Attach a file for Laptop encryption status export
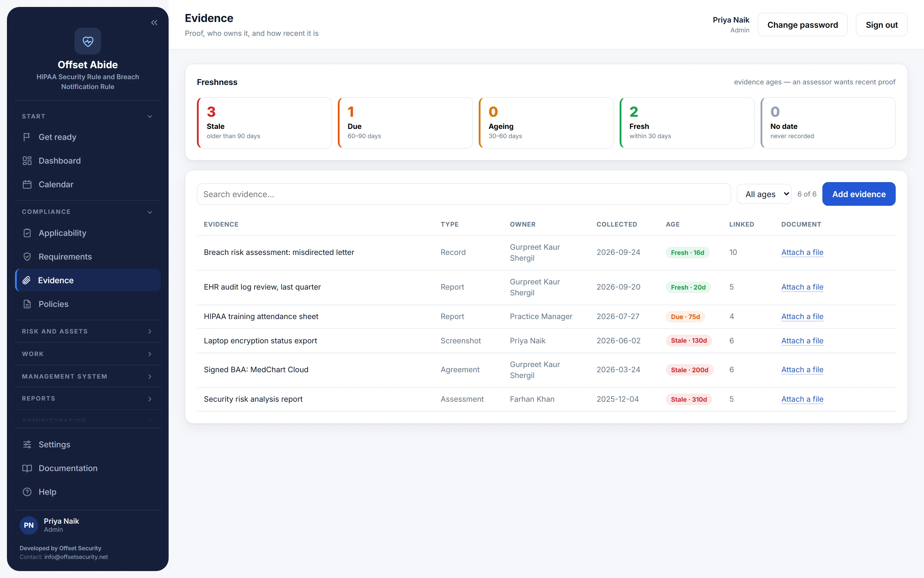The height and width of the screenshot is (578, 924). [802, 340]
